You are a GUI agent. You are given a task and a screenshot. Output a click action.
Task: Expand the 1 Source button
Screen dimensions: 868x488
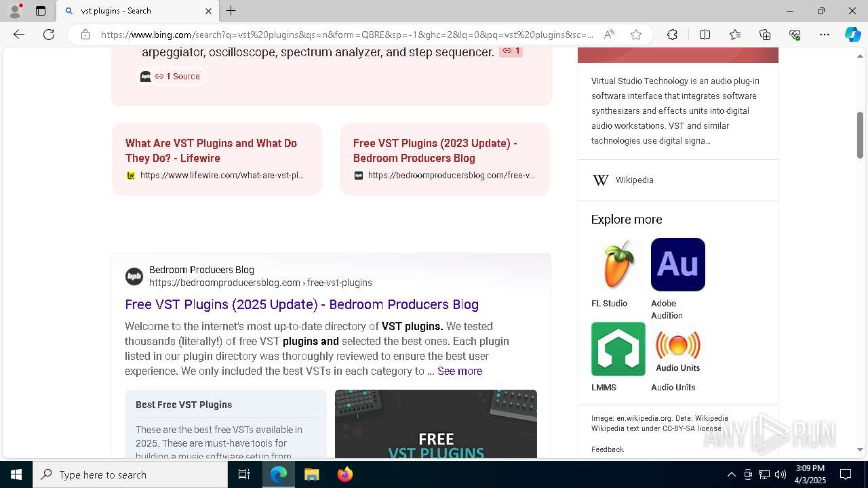pyautogui.click(x=177, y=77)
